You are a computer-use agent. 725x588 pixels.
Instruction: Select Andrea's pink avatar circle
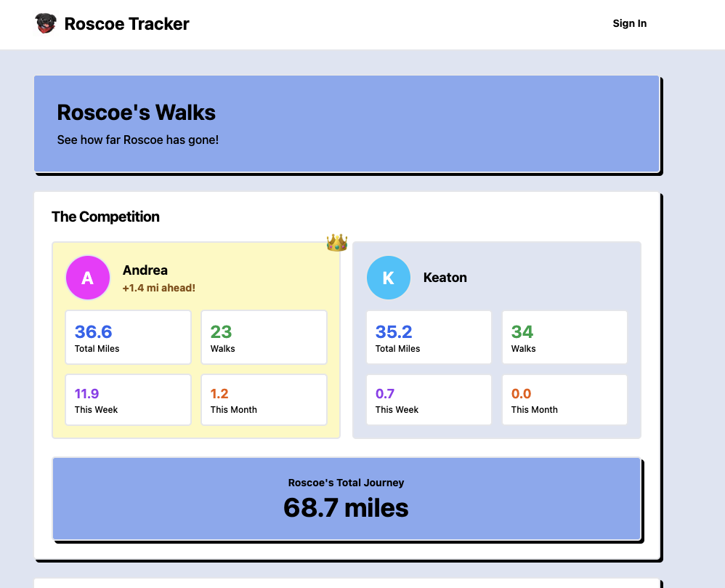pos(88,278)
